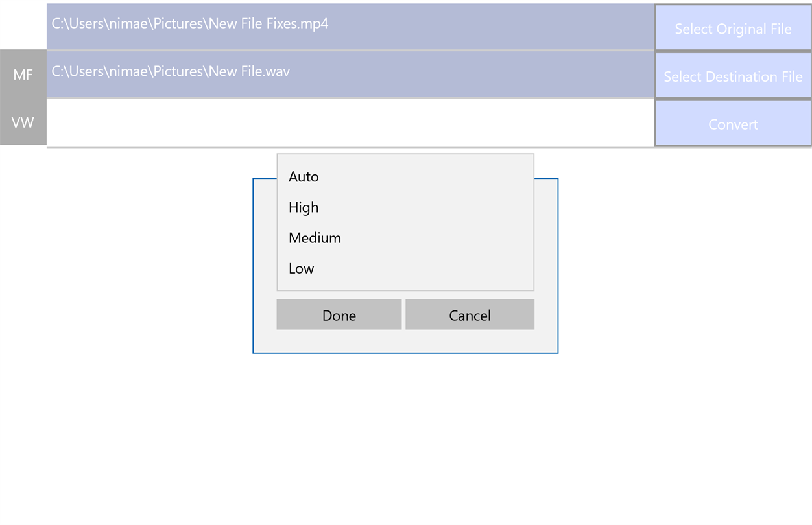The height and width of the screenshot is (525, 812).
Task: Start conversion with the Convert button
Action: click(x=733, y=124)
